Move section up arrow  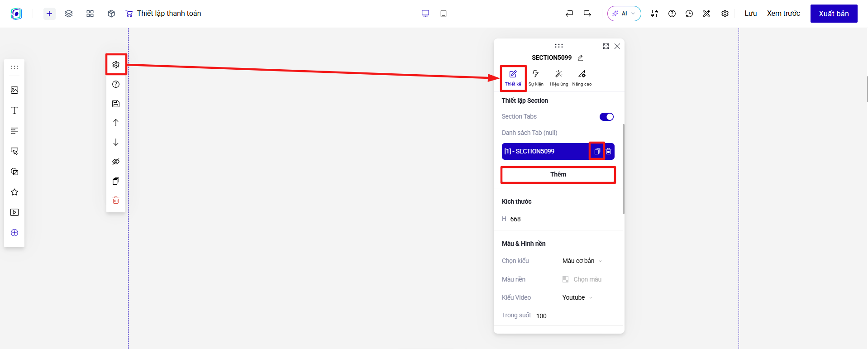coord(116,123)
